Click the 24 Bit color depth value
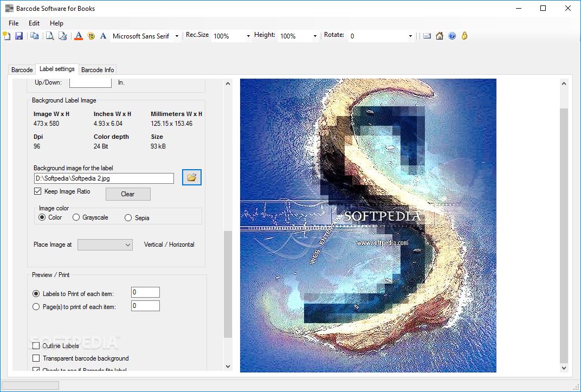 (x=101, y=146)
